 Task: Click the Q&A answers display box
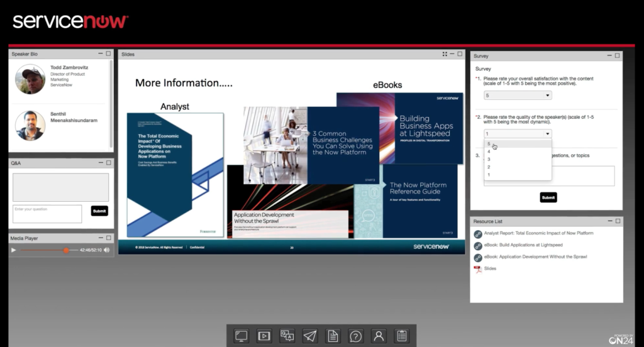point(61,187)
